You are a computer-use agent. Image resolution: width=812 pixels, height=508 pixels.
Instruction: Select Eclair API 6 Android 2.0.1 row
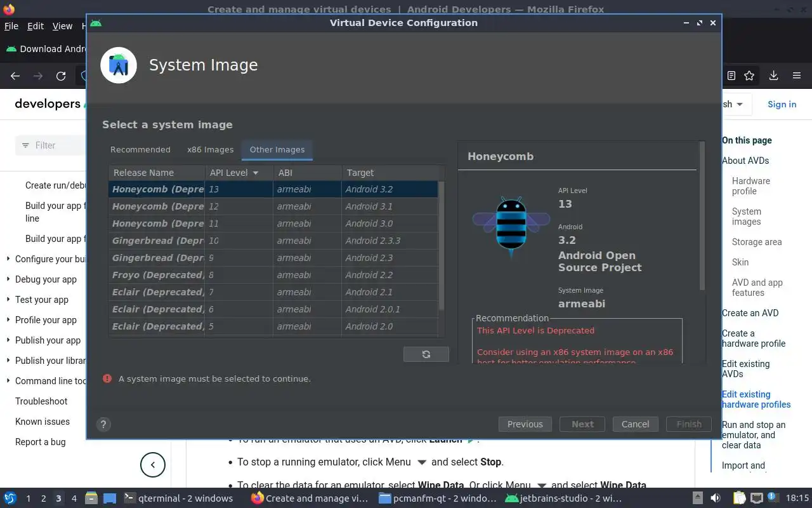point(273,309)
